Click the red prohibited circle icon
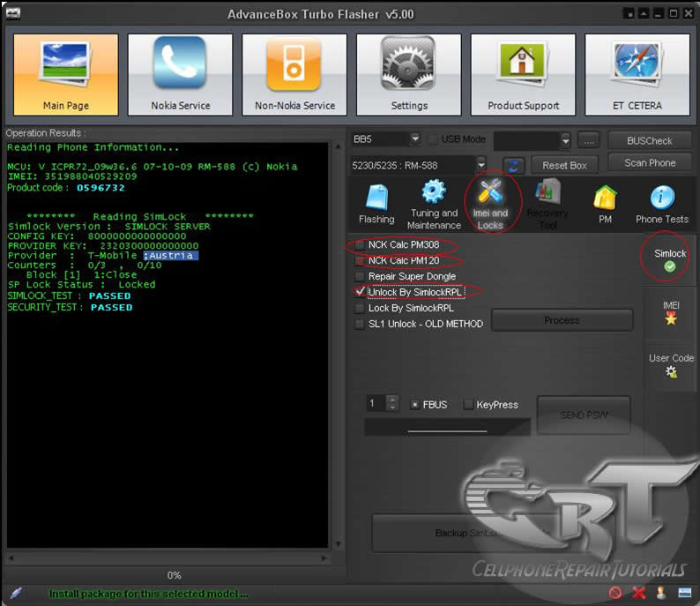The height and width of the screenshot is (606, 700). (615, 593)
